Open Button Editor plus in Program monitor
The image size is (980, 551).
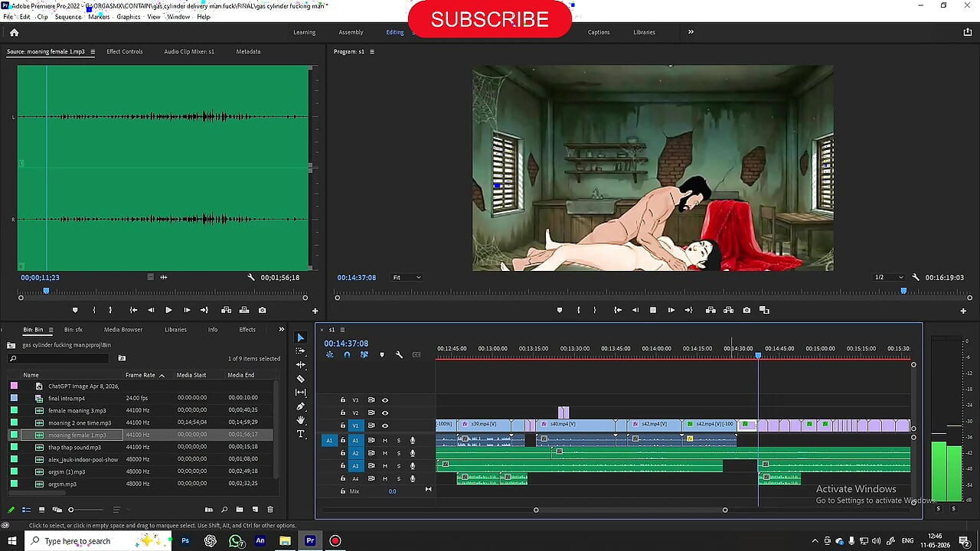(963, 311)
